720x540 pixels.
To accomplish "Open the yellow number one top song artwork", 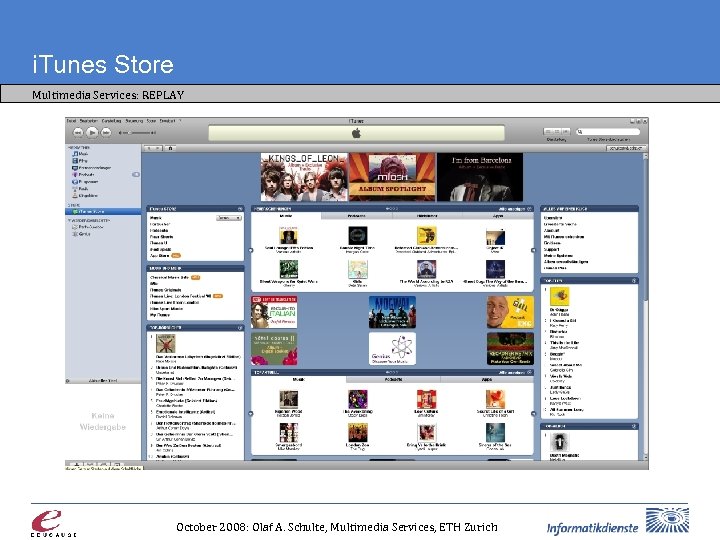I will [x=559, y=297].
